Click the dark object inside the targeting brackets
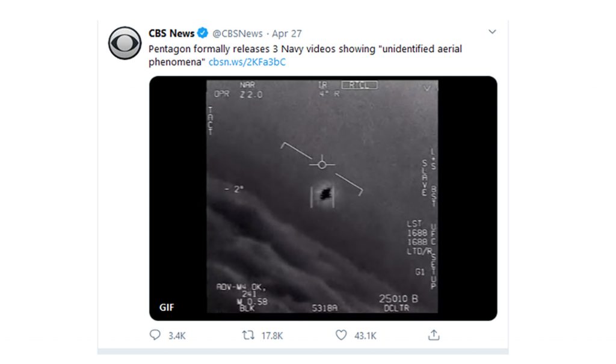Screen dimensions: 616x364 click(325, 194)
